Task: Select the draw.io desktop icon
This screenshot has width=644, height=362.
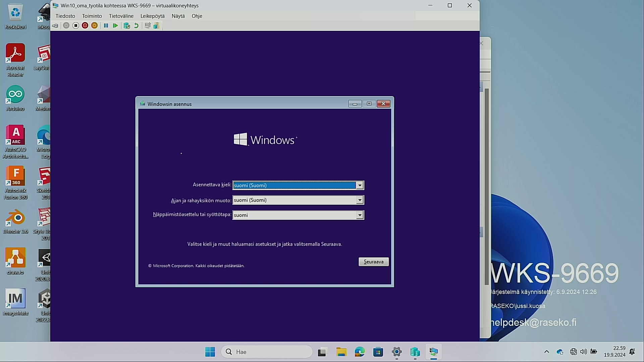Action: click(15, 261)
